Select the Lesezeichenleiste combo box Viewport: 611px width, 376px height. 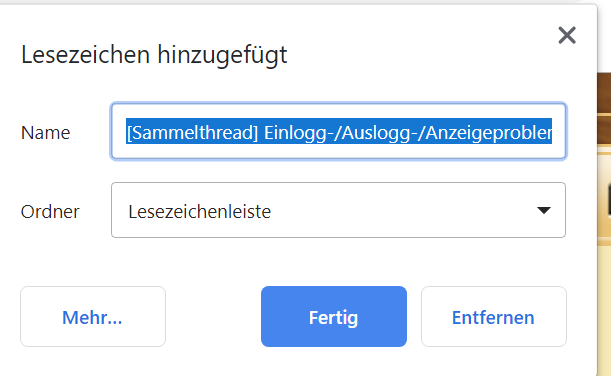point(338,210)
